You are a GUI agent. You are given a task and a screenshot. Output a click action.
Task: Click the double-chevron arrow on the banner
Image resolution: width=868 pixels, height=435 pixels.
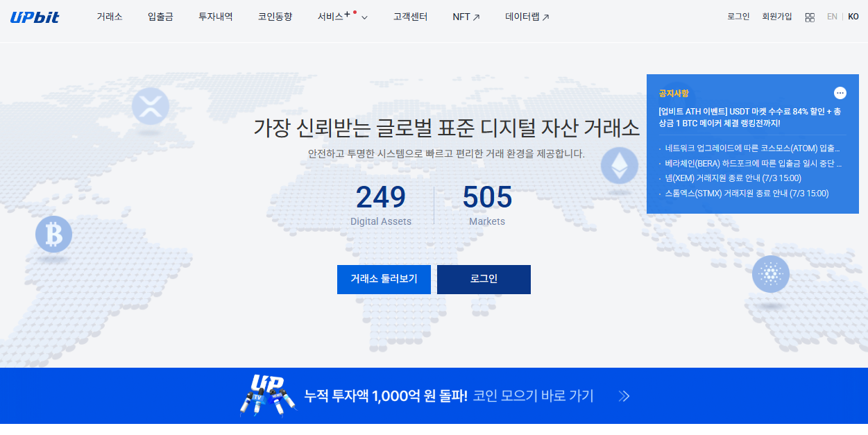[624, 396]
